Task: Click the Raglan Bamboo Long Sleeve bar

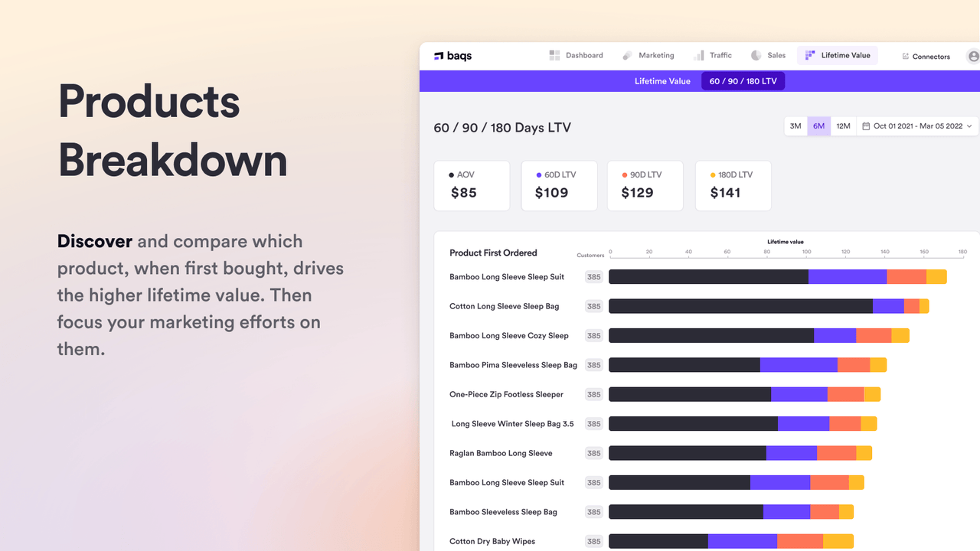Action: [740, 453]
